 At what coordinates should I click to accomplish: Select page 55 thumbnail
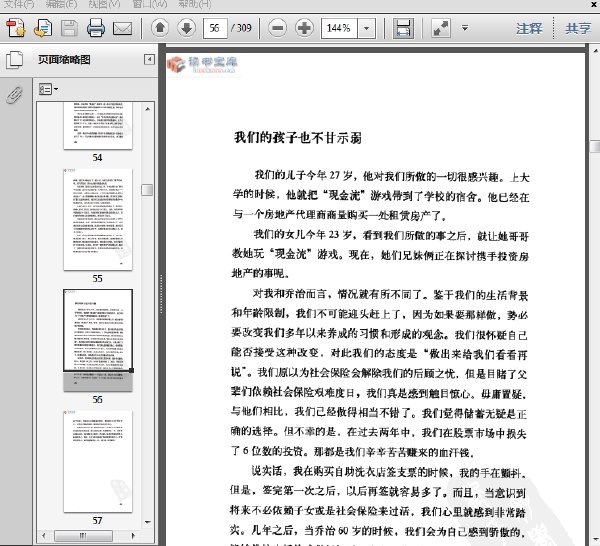[98, 220]
